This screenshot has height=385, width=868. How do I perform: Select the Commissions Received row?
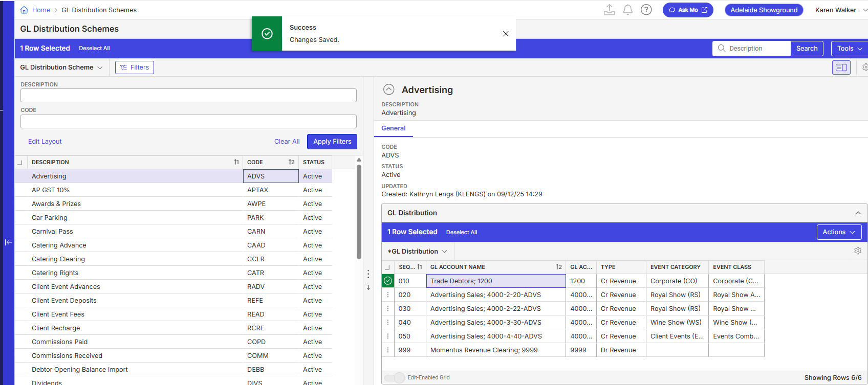tap(173, 356)
